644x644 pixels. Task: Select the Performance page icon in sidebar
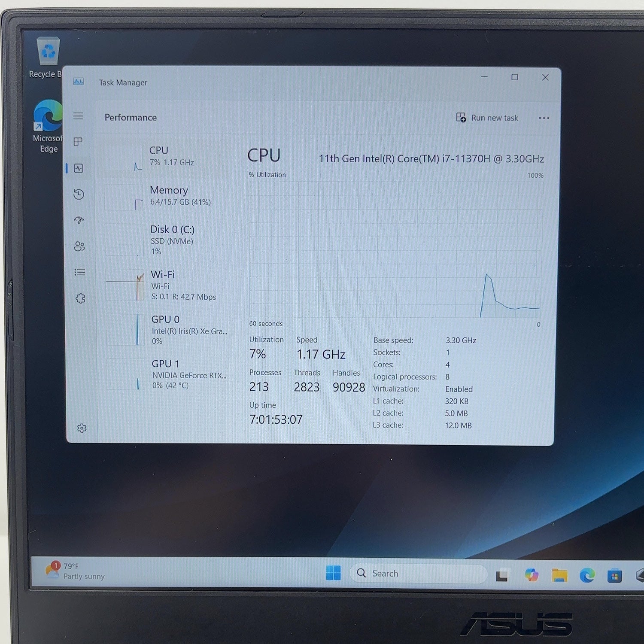(79, 168)
